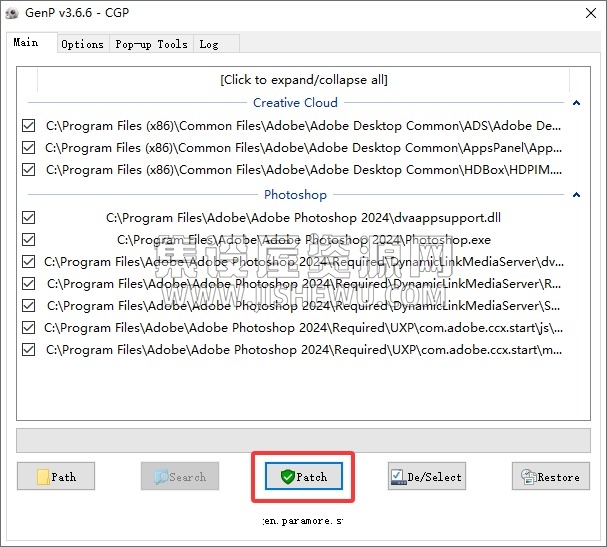
Task: Select the UXP\com.adobe.ccx.start\js path text
Action: point(304,328)
